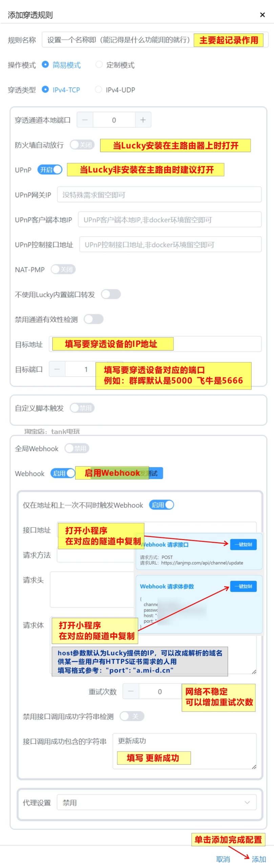Close the 添加穿透规则 dialog with X
The height and width of the screenshot is (868, 274).
pos(262,15)
